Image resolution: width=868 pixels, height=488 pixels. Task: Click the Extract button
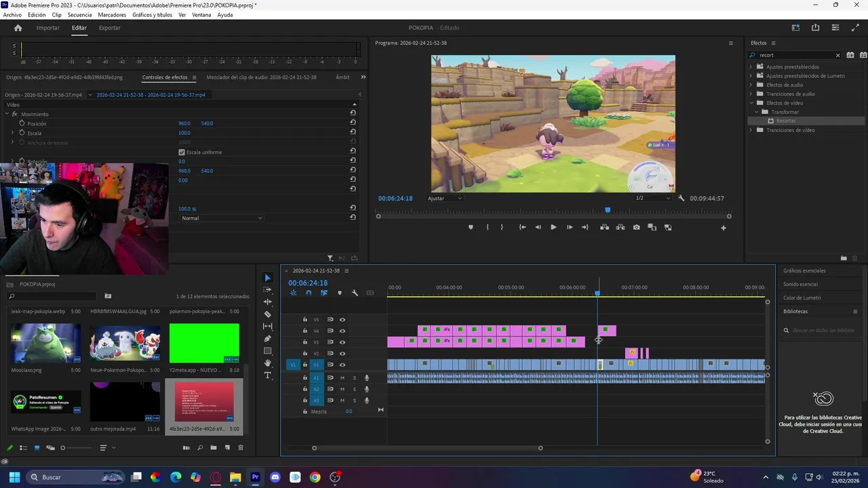click(620, 227)
